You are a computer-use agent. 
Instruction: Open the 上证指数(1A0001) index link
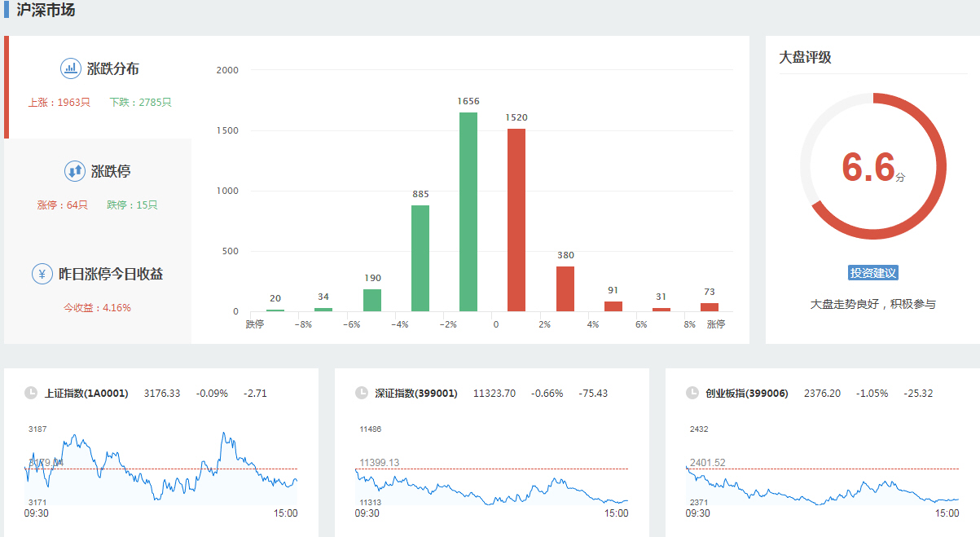click(x=86, y=394)
